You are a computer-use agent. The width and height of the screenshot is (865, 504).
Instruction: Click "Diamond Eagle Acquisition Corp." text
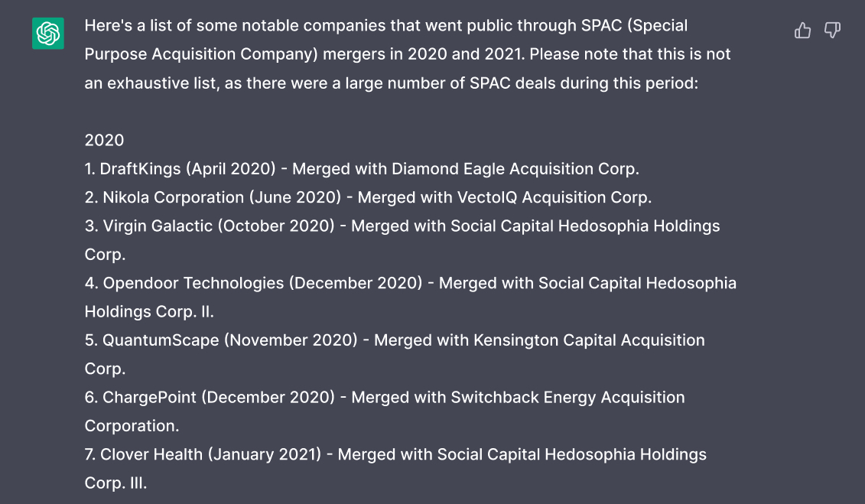[x=515, y=169]
